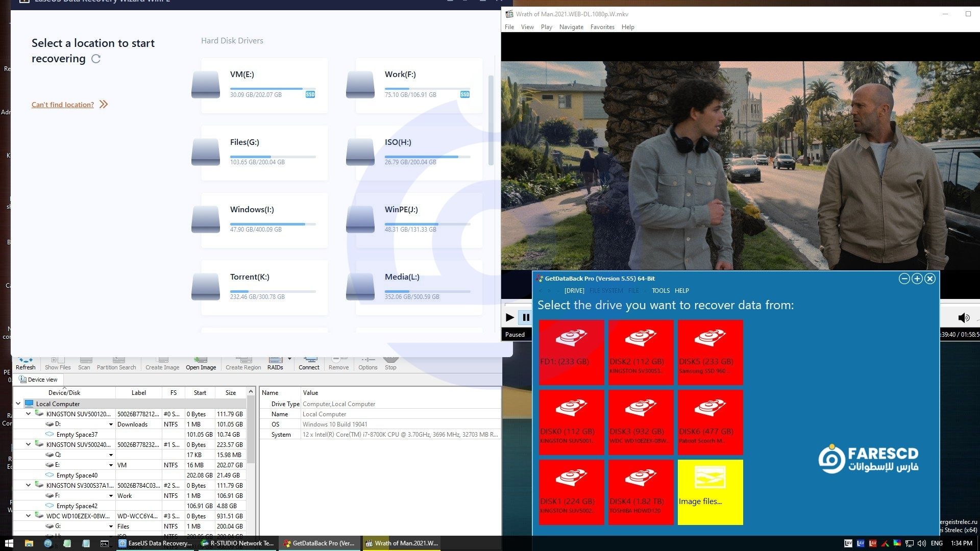Select the Torrent(K:) drive card

coord(264,287)
